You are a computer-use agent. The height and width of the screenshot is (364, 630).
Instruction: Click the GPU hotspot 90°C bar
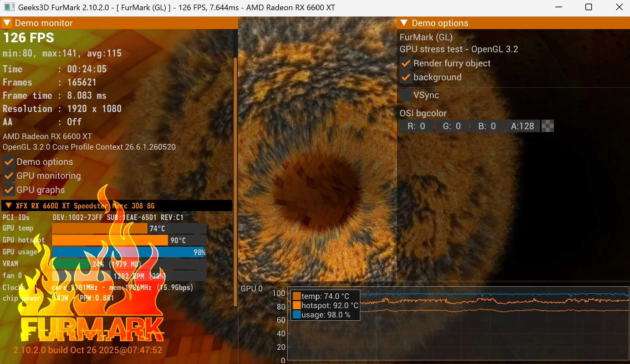(x=129, y=240)
